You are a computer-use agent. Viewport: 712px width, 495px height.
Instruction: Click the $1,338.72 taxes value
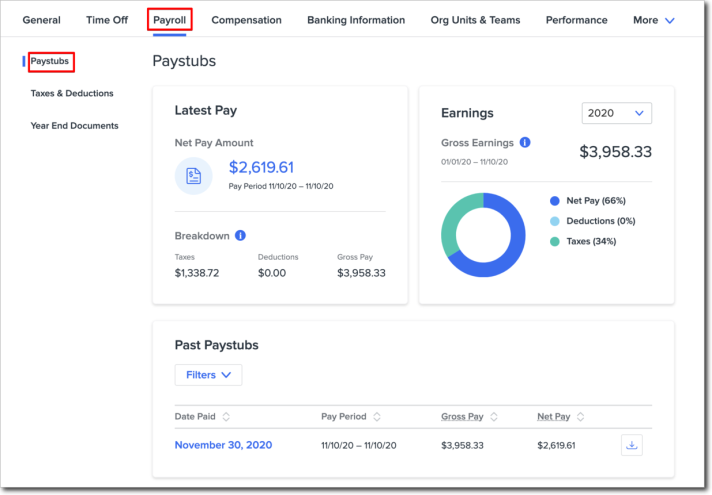(x=197, y=273)
